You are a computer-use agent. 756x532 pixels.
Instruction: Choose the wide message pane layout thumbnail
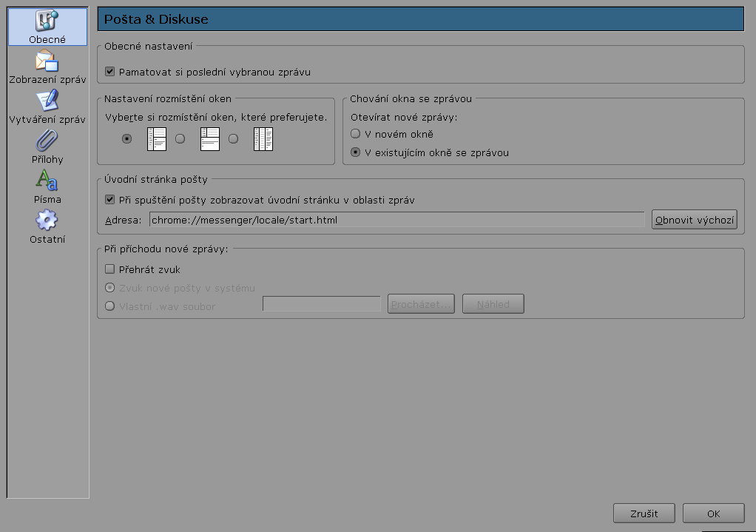[210, 139]
